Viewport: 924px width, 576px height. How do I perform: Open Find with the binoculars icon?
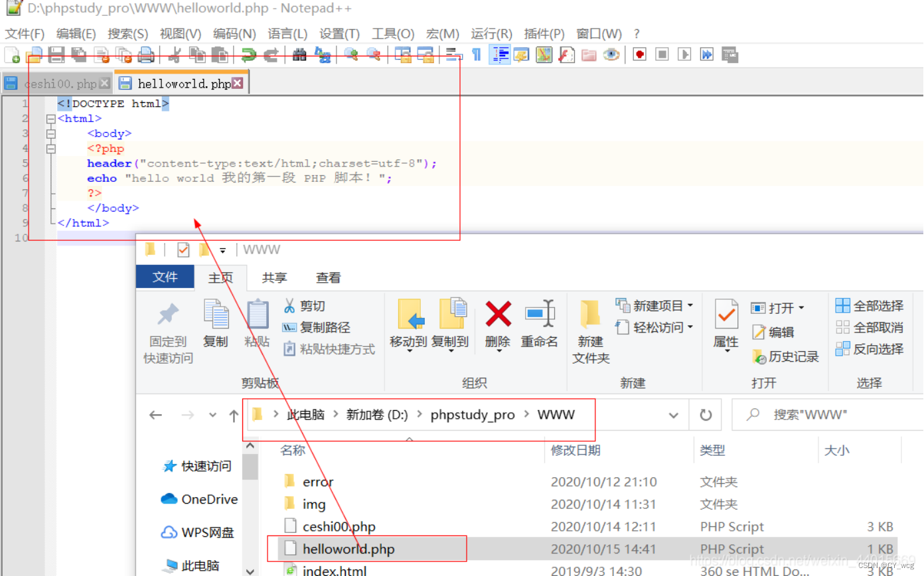[x=299, y=55]
